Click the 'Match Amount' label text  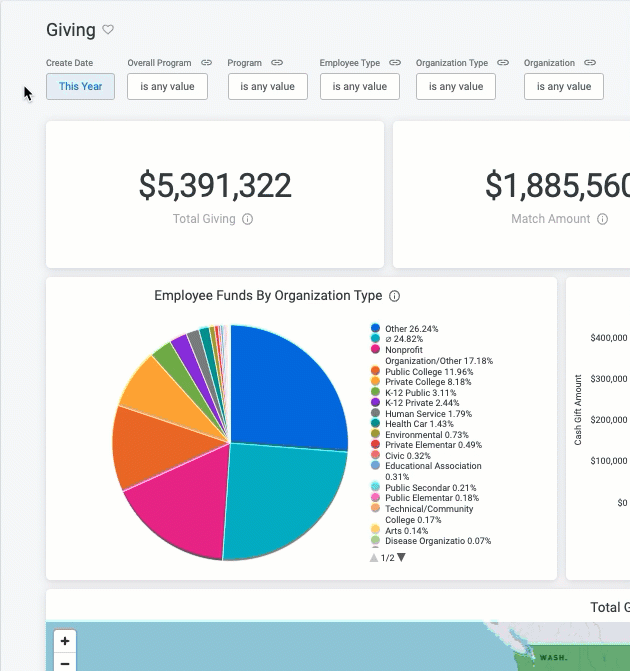[551, 219]
